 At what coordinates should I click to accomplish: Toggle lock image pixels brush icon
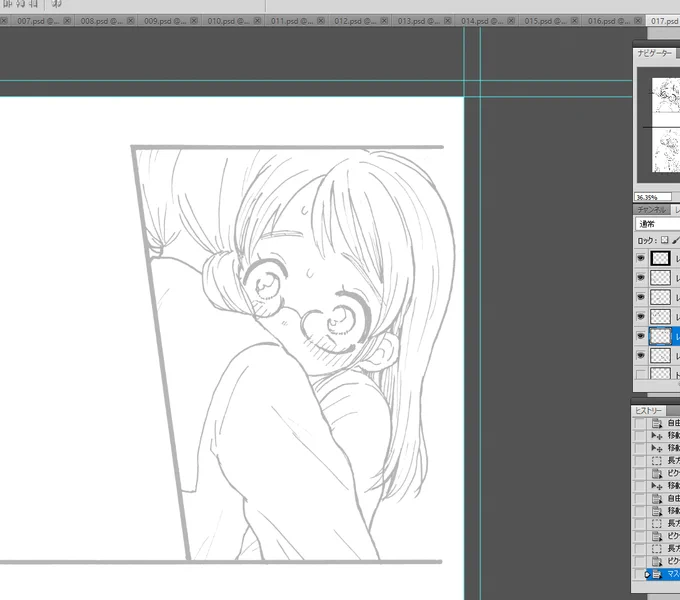pos(676,240)
